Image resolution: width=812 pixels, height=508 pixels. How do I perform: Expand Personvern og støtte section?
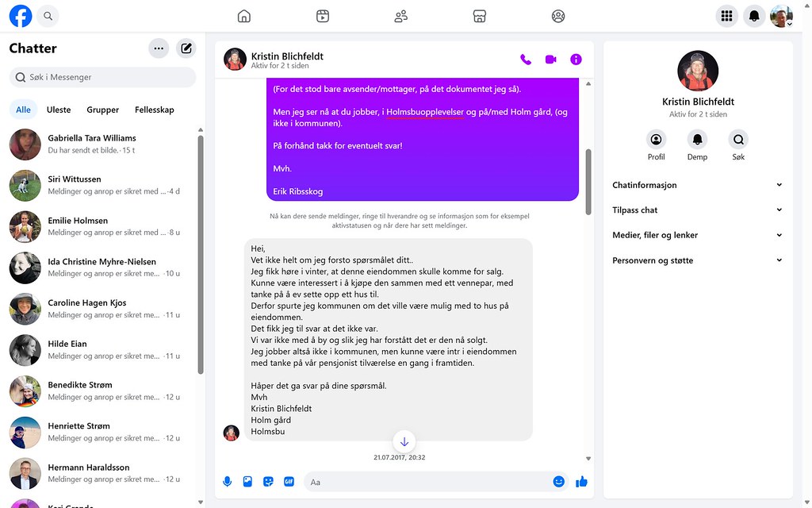coord(698,260)
